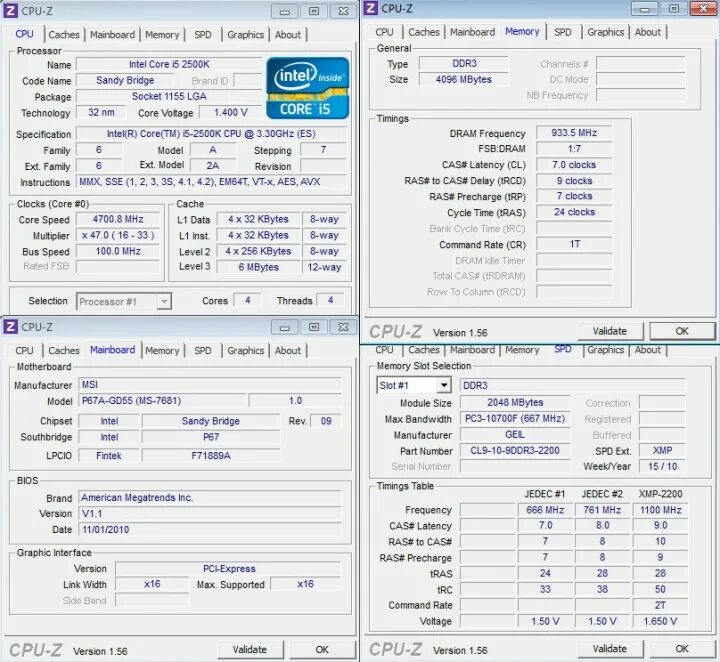Open Caches tab in the Mainboard window
720x662 pixels.
[x=64, y=351]
